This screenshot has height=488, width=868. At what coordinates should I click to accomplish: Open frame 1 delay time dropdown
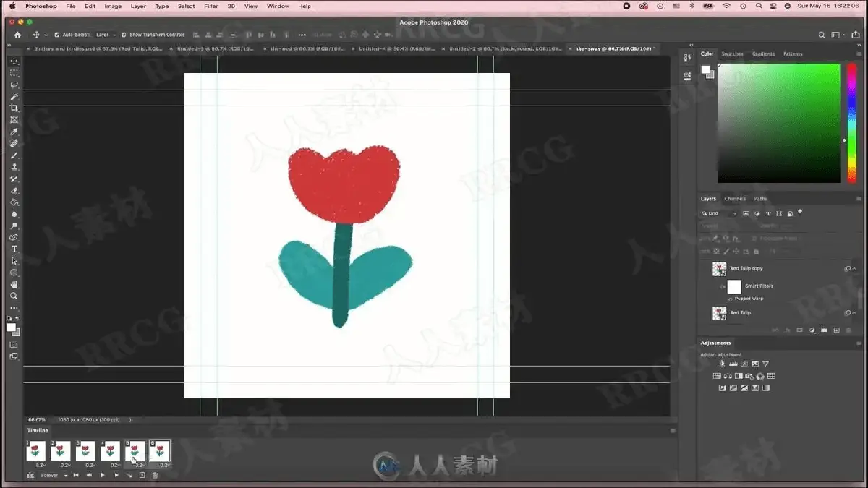tap(41, 465)
